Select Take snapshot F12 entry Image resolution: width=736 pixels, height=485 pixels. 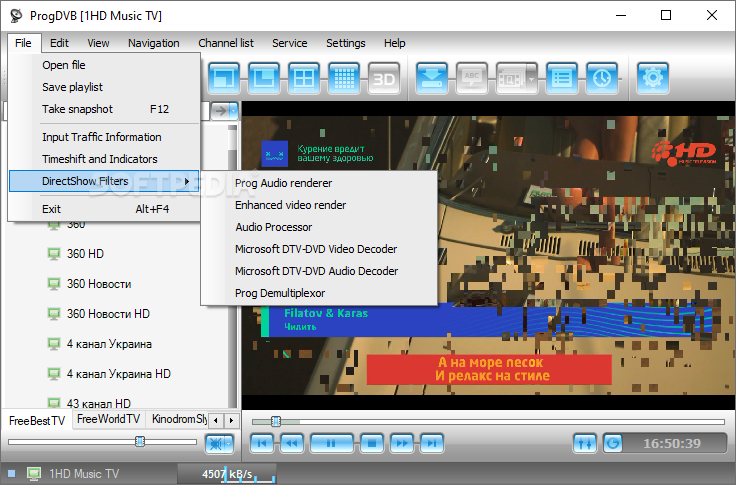tap(104, 109)
